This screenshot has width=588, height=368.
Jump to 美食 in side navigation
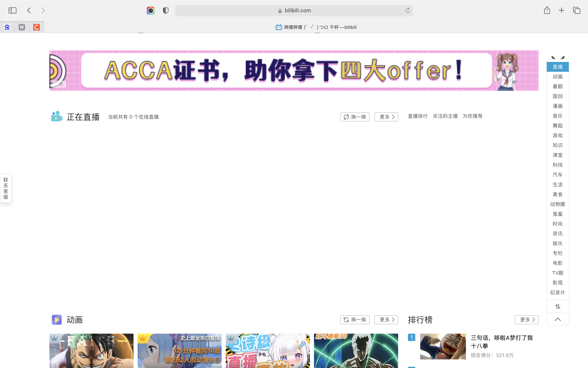click(558, 194)
